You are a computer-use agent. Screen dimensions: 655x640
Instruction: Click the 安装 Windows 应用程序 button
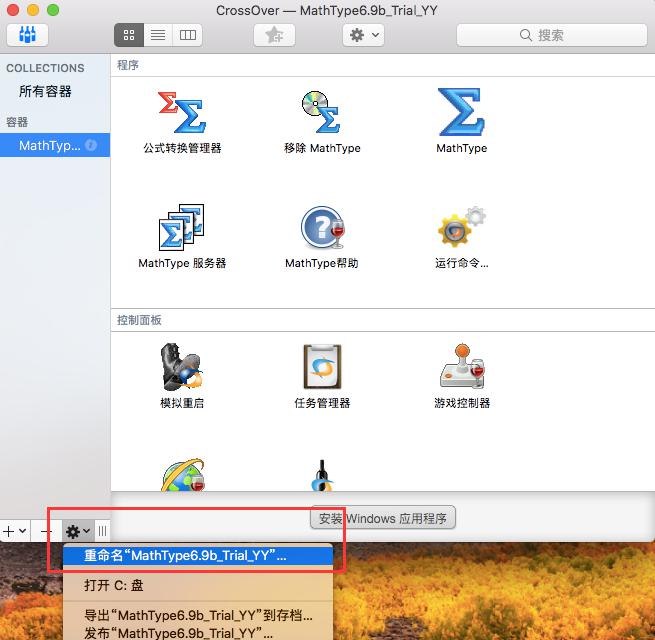383,518
